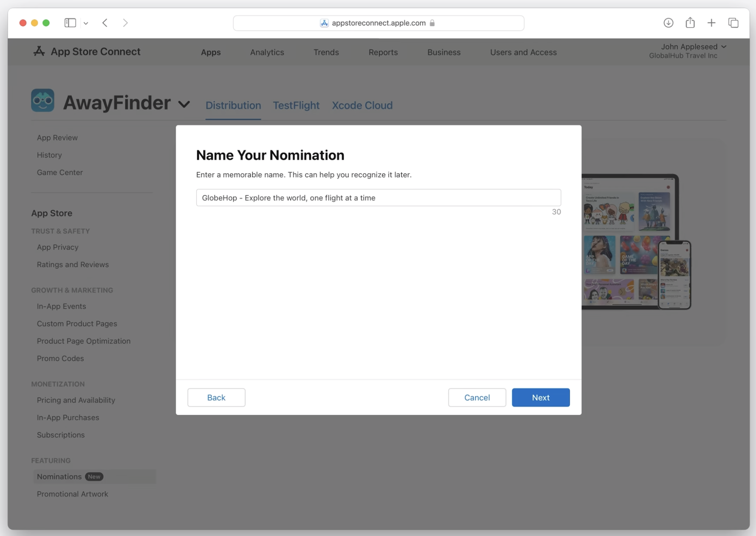Cancel the Name Your Nomination dialog

pos(477,398)
